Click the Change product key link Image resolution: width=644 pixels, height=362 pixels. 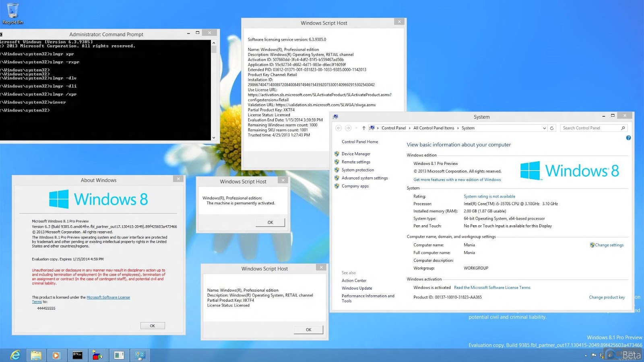607,297
